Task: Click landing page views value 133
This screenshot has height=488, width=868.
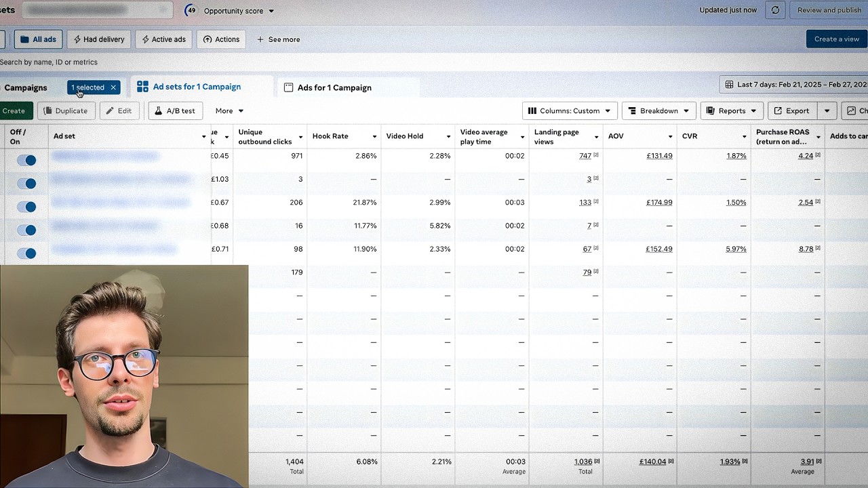Action: (585, 203)
